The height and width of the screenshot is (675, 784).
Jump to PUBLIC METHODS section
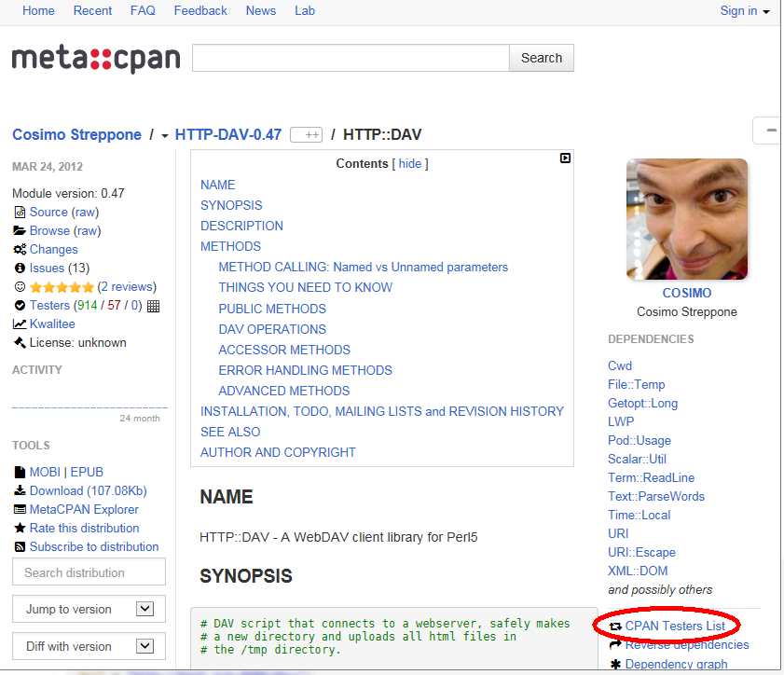point(272,309)
